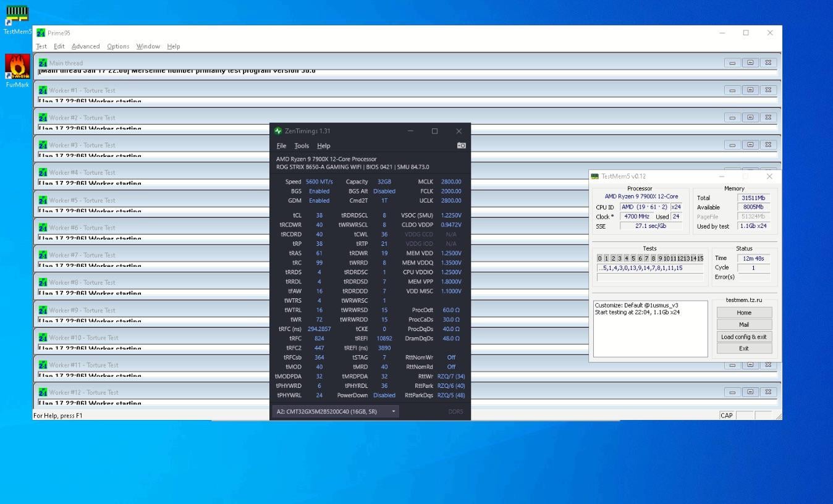The image size is (833, 504).
Task: Click the Exit button in TestMem5
Action: click(744, 348)
